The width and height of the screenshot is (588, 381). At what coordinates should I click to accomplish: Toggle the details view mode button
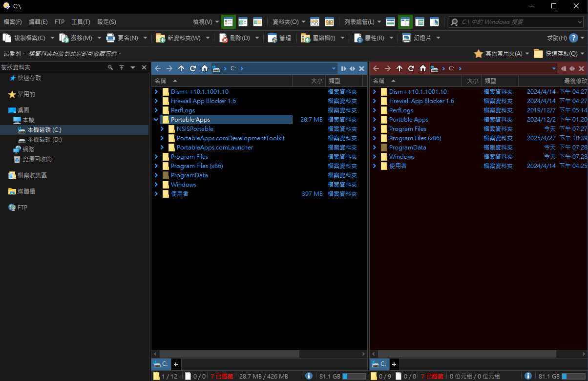click(x=229, y=22)
